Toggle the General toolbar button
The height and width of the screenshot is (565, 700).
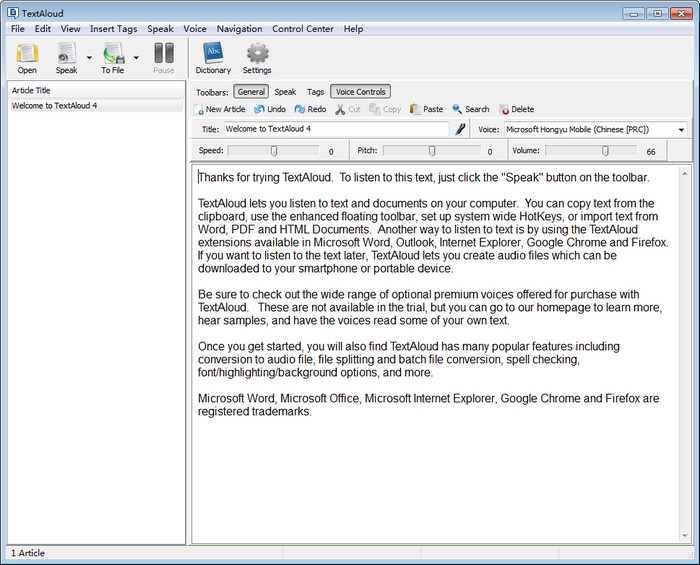pos(251,92)
